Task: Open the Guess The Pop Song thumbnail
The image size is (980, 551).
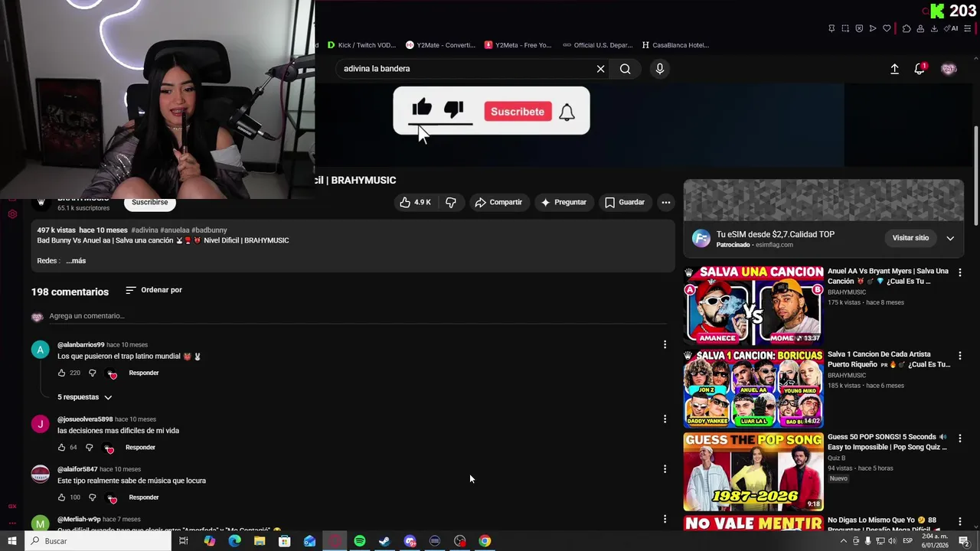Action: click(x=753, y=471)
